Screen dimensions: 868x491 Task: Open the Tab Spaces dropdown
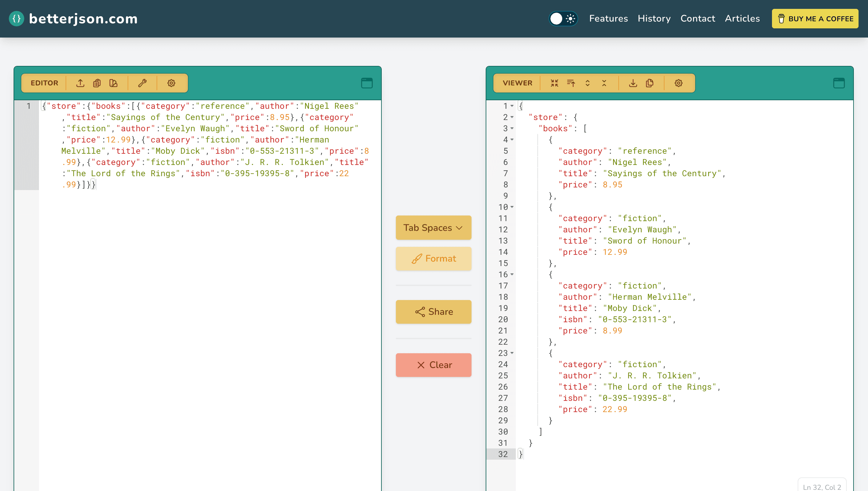pos(433,228)
